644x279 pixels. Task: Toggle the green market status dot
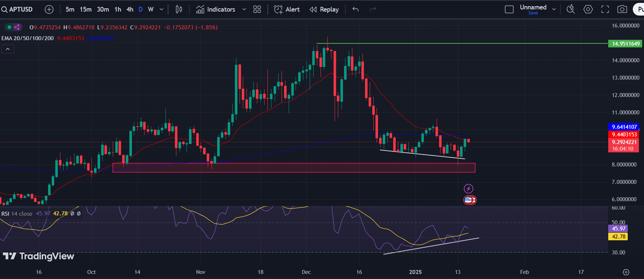point(9,27)
